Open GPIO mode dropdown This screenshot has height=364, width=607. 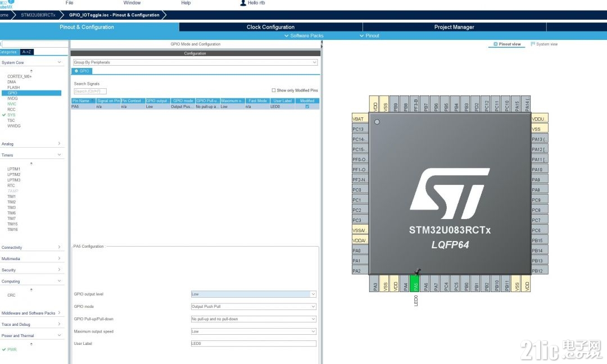[x=253, y=307]
